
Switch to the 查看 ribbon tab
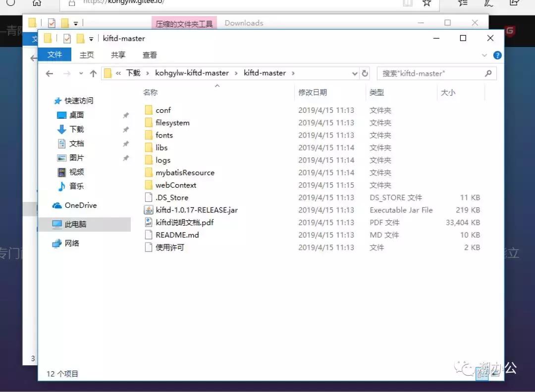[x=149, y=55]
